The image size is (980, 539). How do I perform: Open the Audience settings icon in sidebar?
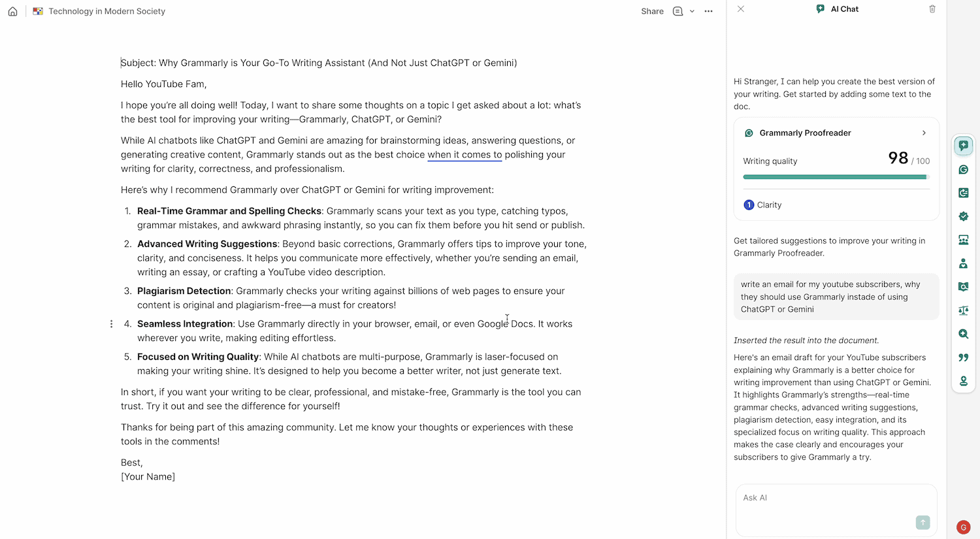point(963,240)
